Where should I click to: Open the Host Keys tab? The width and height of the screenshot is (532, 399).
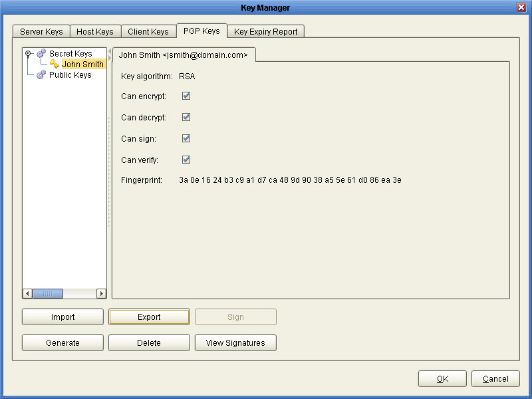(95, 31)
